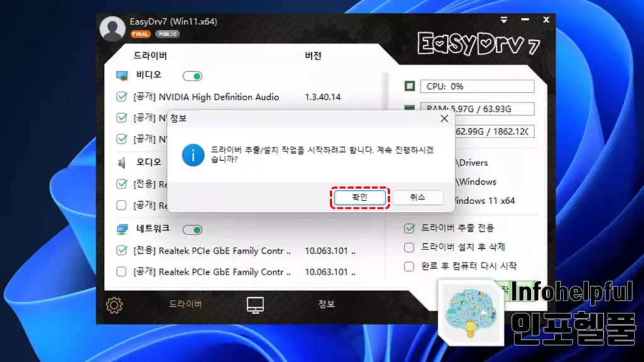Screen dimensions: 644x362
Task: Click the 드라이버 column header
Action: click(150, 56)
